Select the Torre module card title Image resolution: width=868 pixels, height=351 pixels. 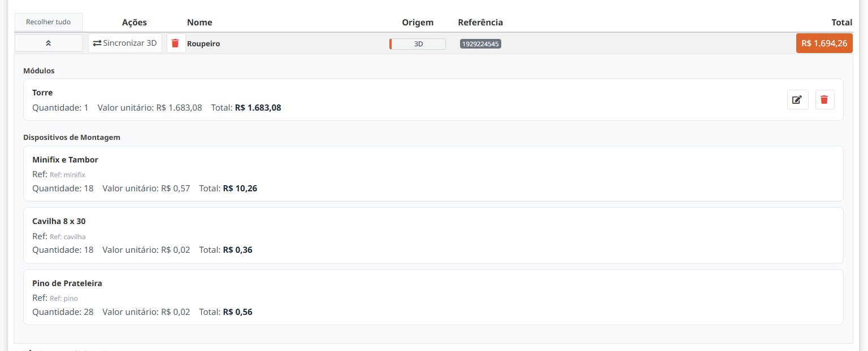(x=42, y=93)
